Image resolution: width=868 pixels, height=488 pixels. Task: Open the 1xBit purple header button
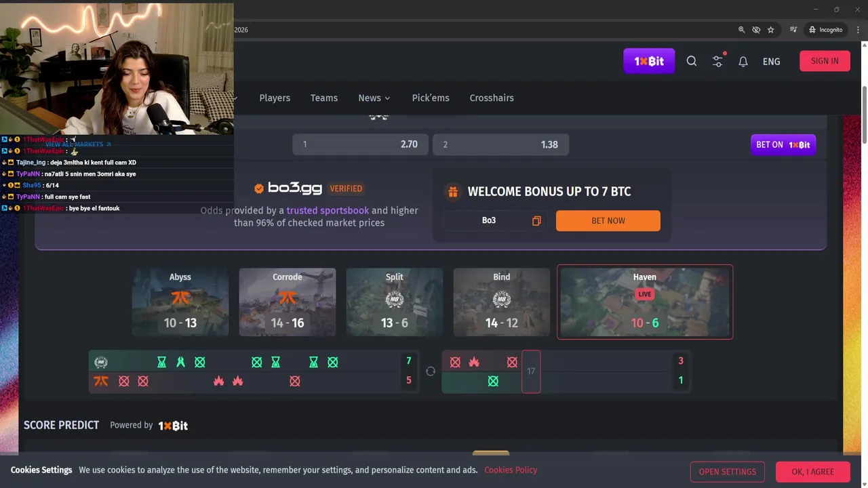[649, 61]
